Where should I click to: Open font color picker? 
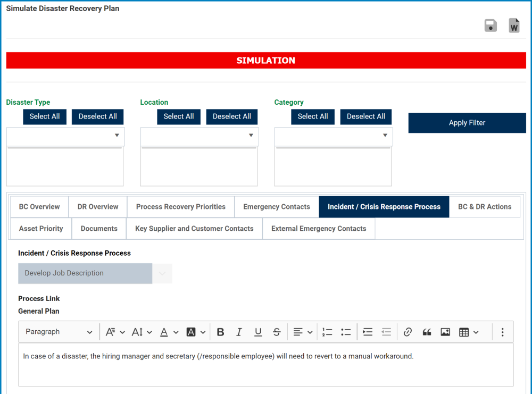point(164,332)
